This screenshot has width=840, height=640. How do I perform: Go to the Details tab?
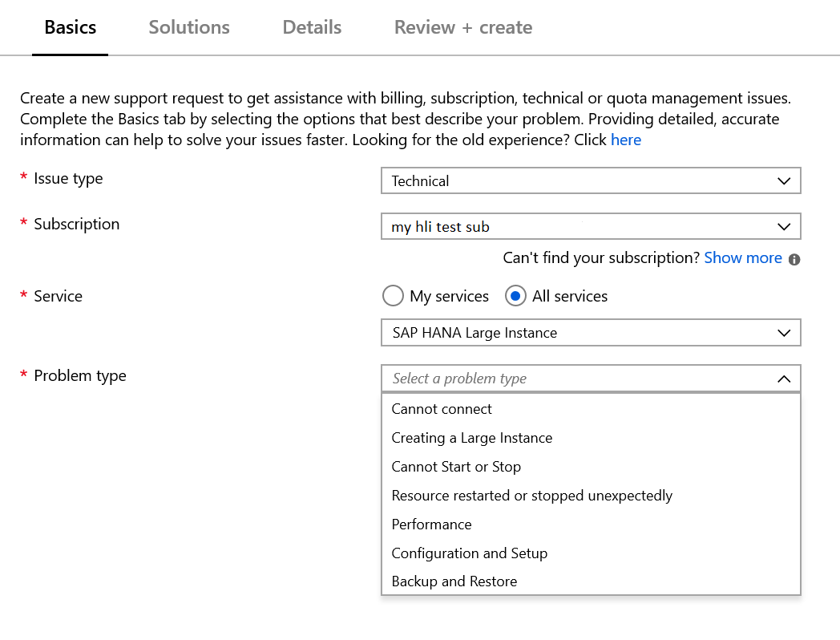(312, 27)
